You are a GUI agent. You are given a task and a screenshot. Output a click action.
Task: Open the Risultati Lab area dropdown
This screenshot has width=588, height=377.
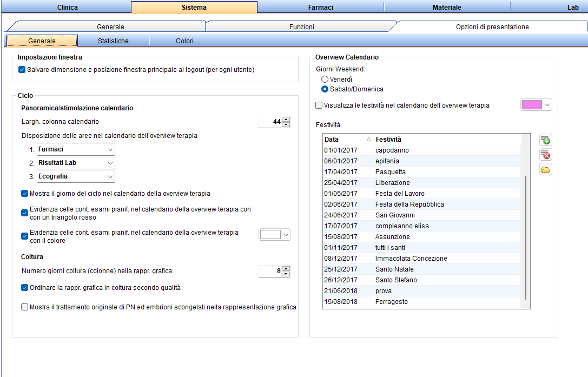click(76, 163)
